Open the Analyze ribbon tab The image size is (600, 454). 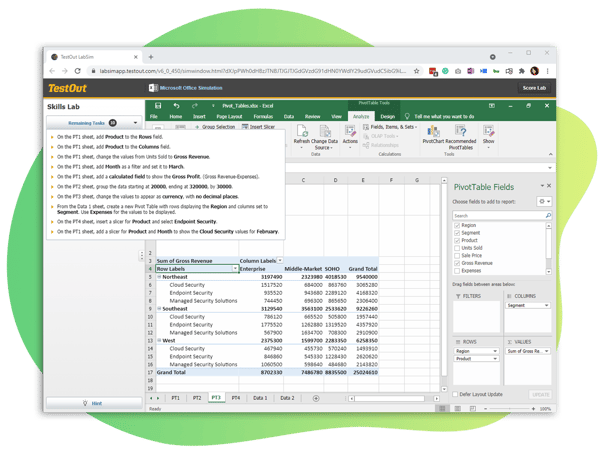361,116
